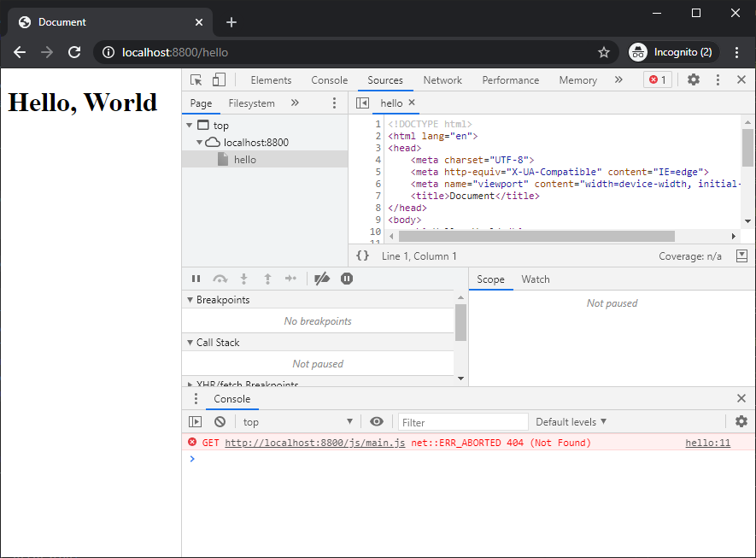Collapse the Breakpoints section
The height and width of the screenshot is (558, 756).
point(190,300)
